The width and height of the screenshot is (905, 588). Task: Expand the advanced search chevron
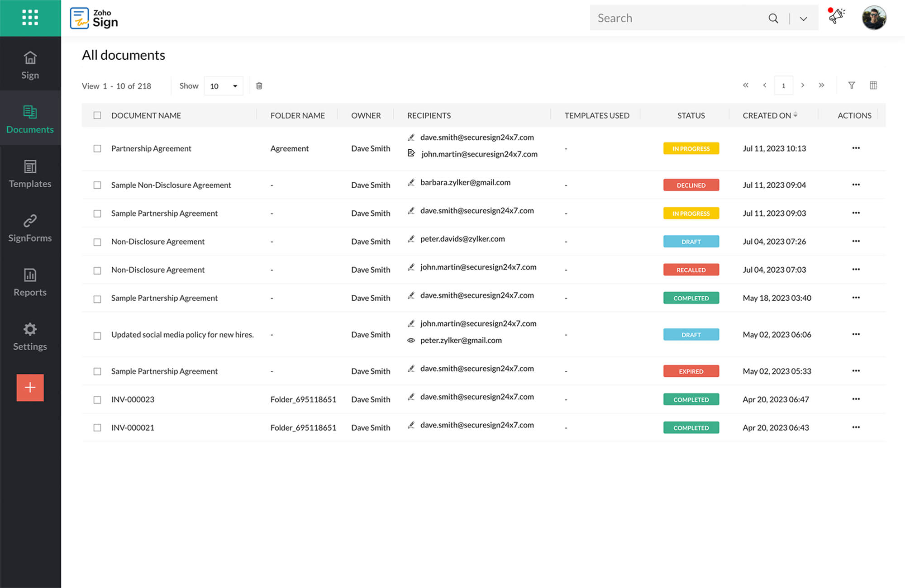803,19
